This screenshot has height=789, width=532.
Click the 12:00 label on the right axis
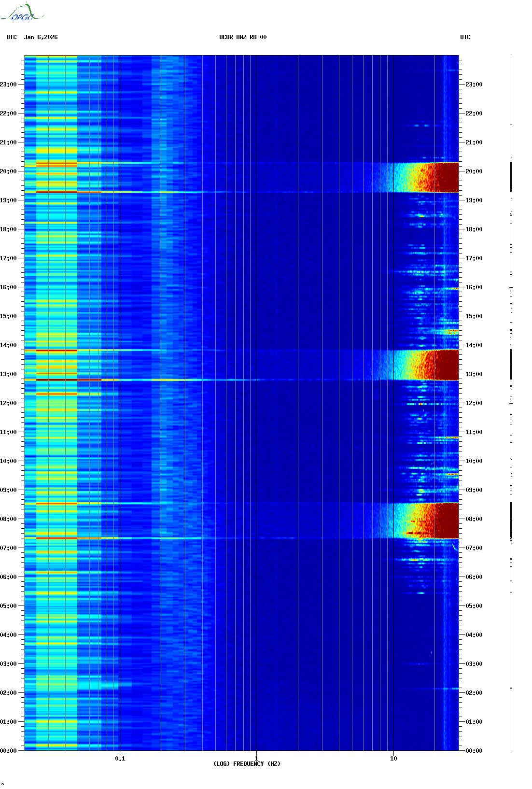[474, 403]
